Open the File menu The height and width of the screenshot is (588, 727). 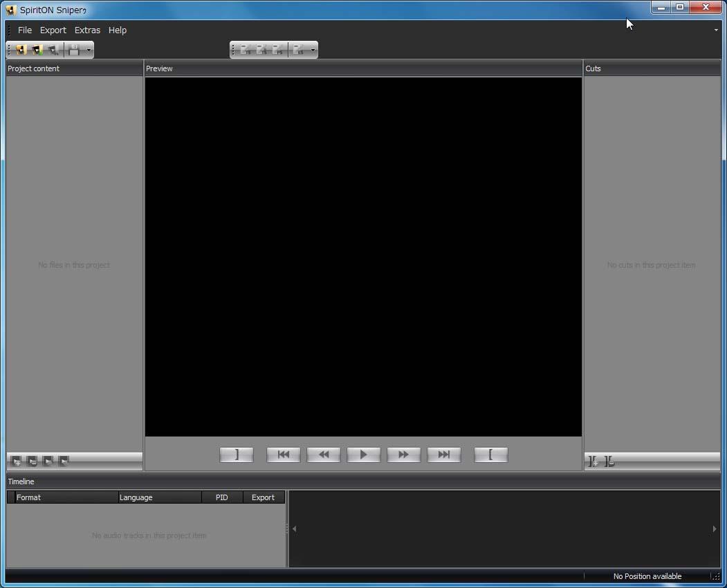click(x=25, y=30)
